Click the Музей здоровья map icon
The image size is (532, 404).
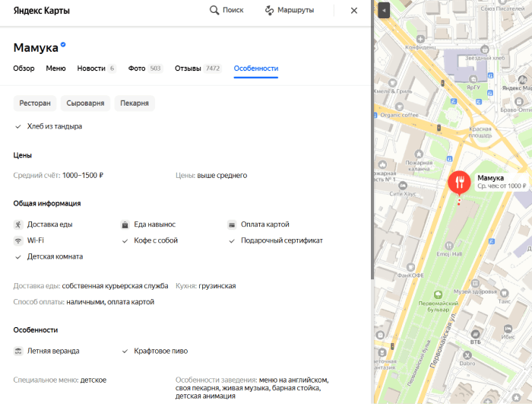(x=475, y=283)
